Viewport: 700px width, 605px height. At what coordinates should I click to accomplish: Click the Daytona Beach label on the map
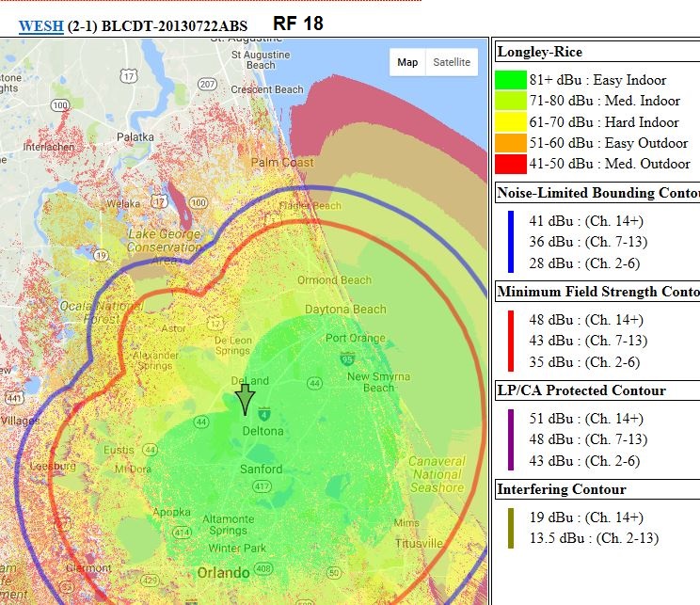pyautogui.click(x=344, y=310)
